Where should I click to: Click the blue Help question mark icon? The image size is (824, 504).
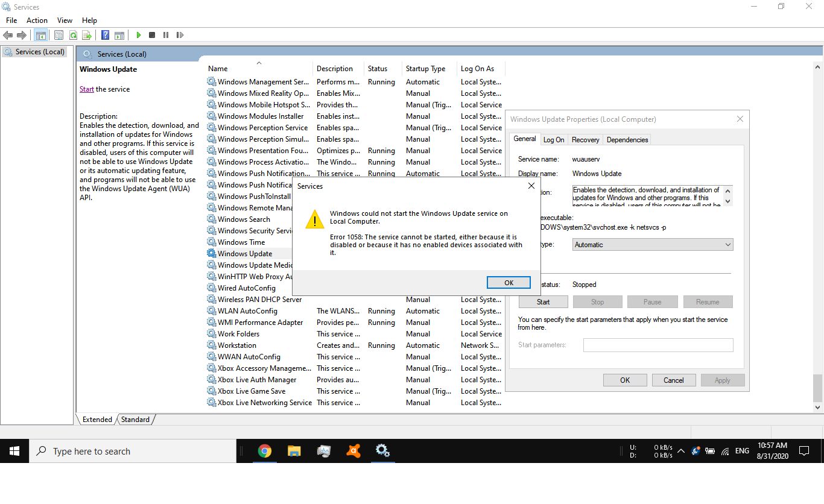point(105,35)
